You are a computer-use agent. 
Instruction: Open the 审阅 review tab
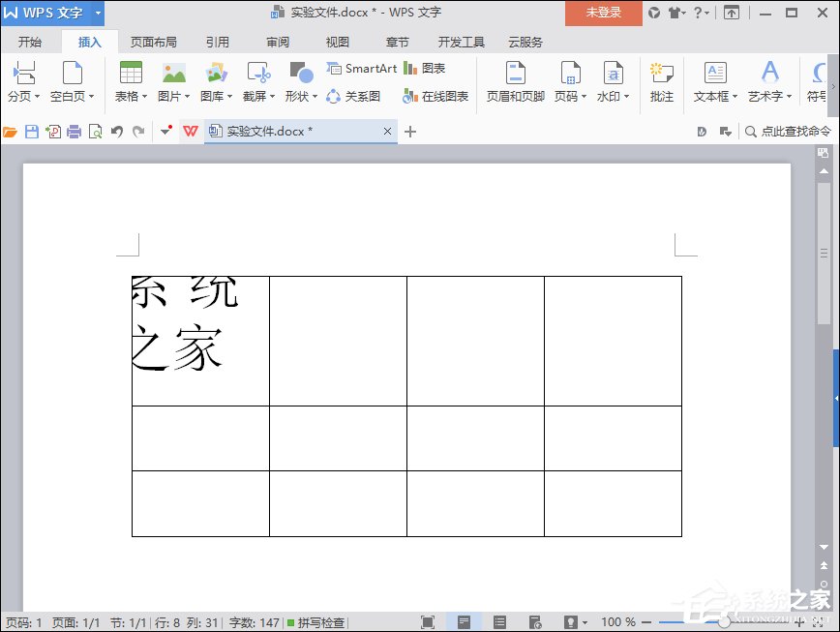[x=277, y=42]
